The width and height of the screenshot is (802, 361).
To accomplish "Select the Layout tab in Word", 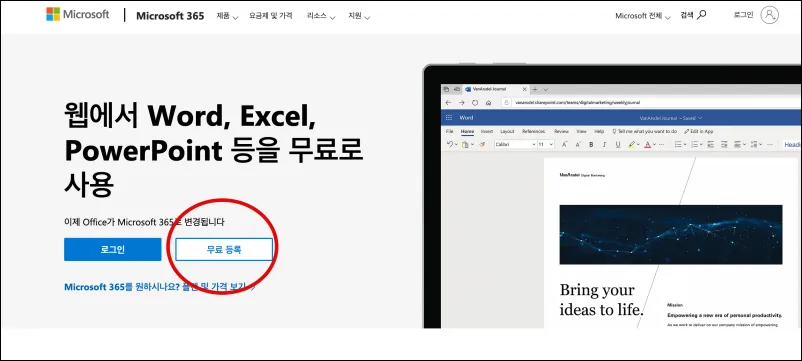I will coord(507,131).
